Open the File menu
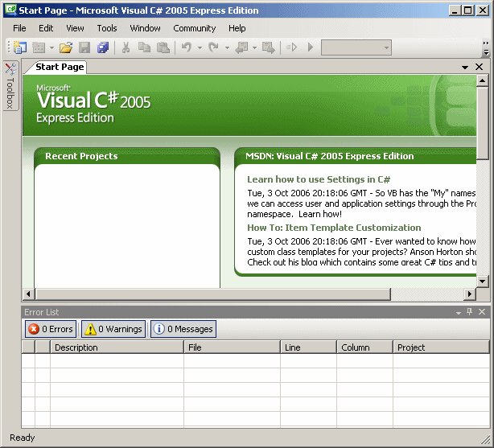The image size is (494, 448). click(x=19, y=28)
